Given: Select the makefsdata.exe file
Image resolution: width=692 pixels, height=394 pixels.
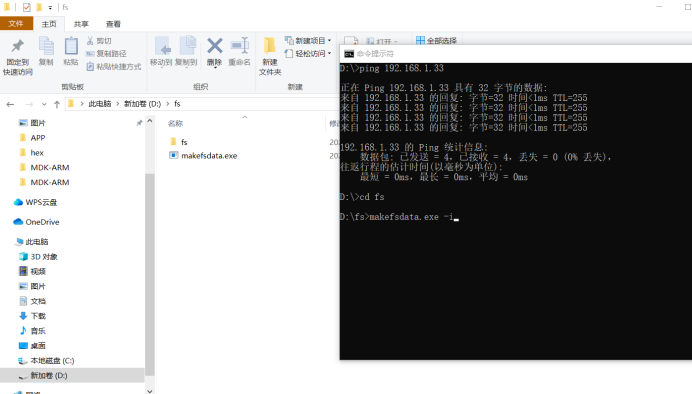Looking at the screenshot, I should point(203,156).
